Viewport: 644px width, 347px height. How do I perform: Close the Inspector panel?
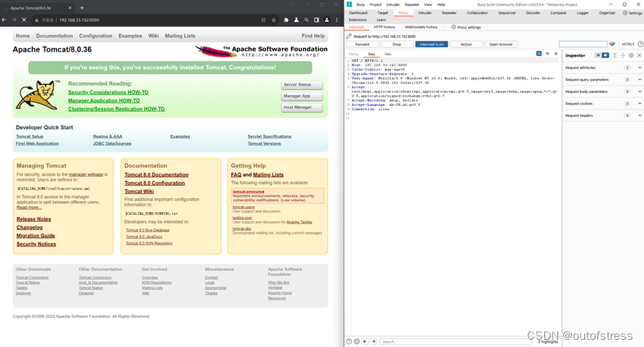[x=639, y=55]
